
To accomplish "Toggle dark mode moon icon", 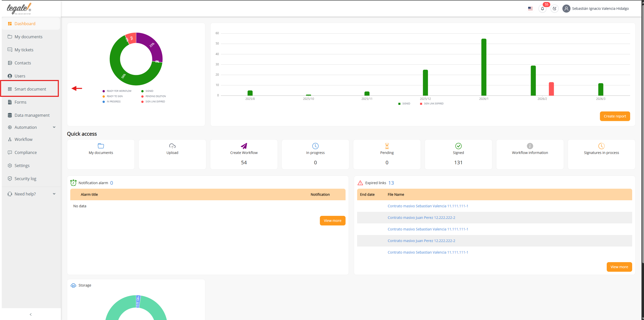I will coord(554,9).
